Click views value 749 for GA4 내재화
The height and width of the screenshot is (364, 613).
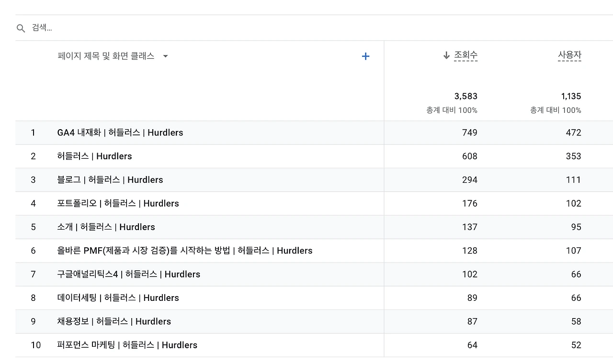pyautogui.click(x=470, y=132)
